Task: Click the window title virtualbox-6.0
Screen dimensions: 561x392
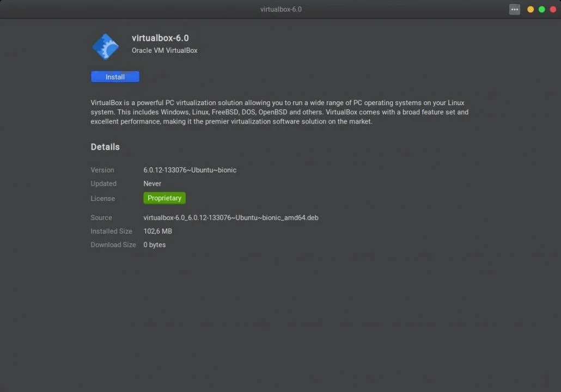Action: 281,9
